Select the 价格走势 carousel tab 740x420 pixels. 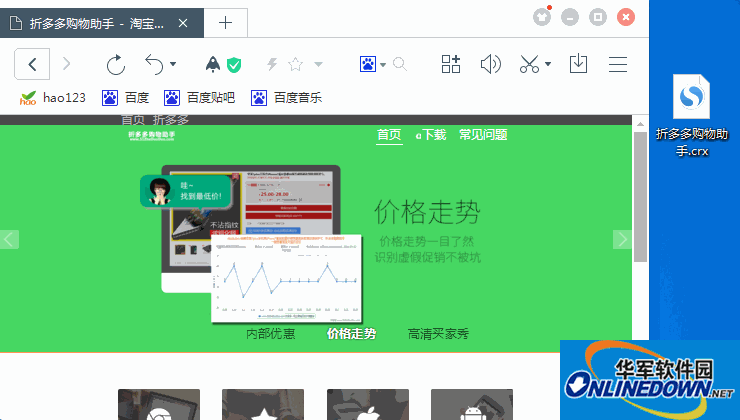tap(352, 334)
